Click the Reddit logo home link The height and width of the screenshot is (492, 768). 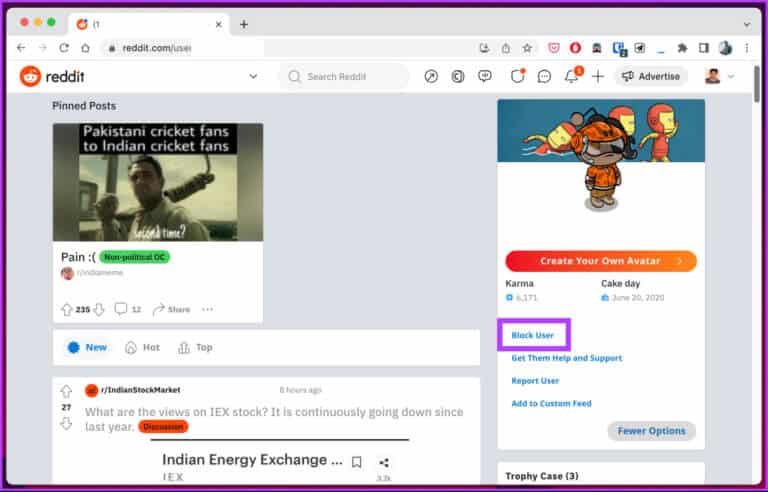click(52, 76)
